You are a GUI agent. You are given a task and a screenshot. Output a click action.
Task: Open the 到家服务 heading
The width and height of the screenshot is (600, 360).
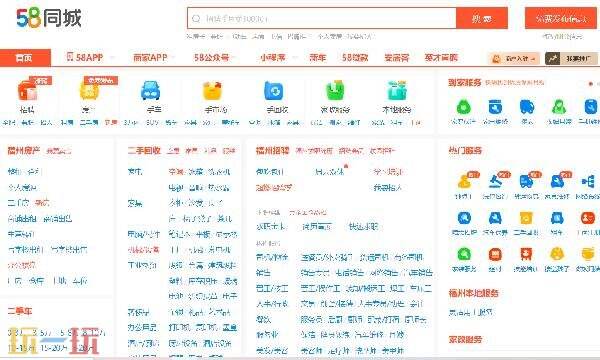click(465, 82)
